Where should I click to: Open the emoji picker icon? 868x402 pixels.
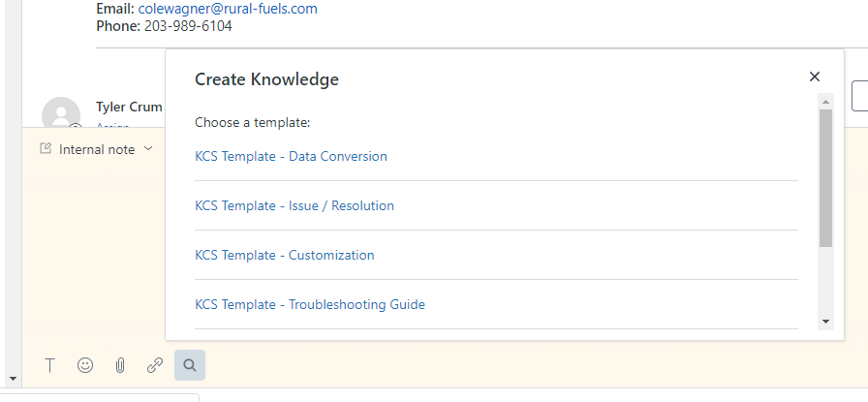85,365
